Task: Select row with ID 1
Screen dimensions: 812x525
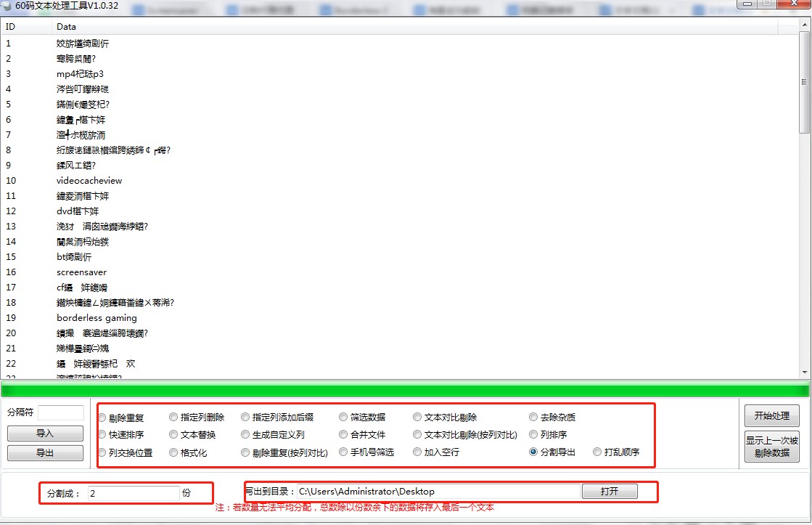Action: 399,43
